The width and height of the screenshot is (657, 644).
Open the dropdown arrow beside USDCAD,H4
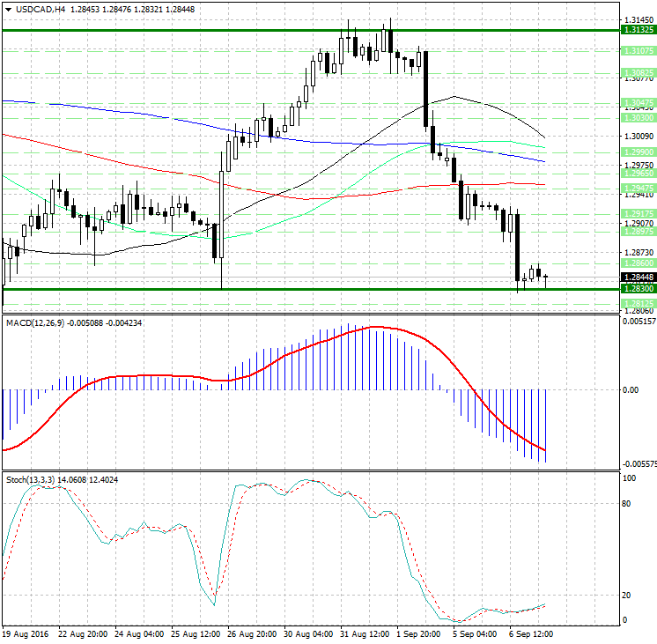click(6, 10)
